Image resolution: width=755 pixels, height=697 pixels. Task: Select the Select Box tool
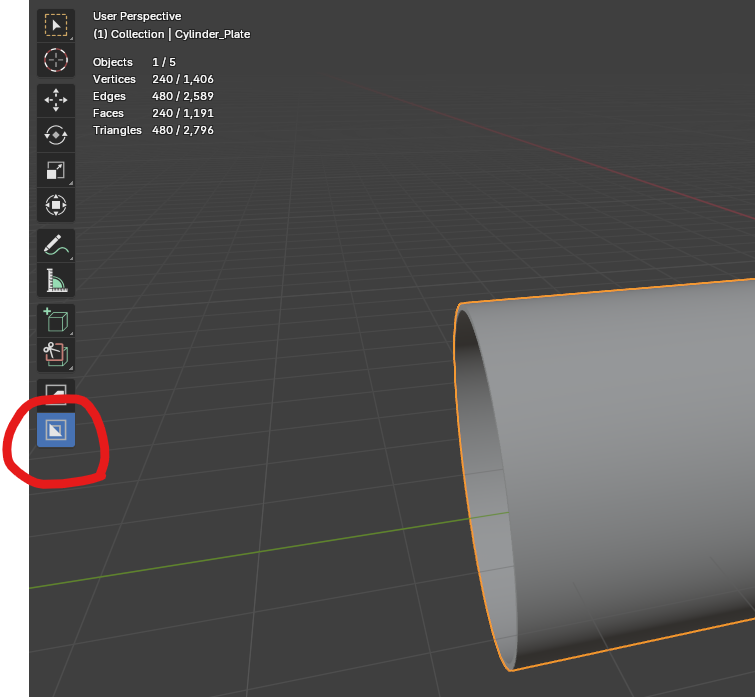[x=56, y=25]
